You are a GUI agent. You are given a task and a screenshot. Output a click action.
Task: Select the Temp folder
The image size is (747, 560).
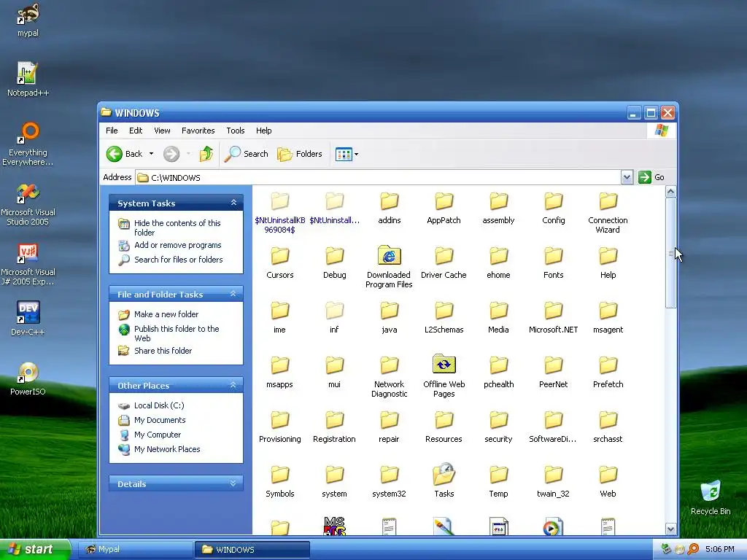[498, 481]
